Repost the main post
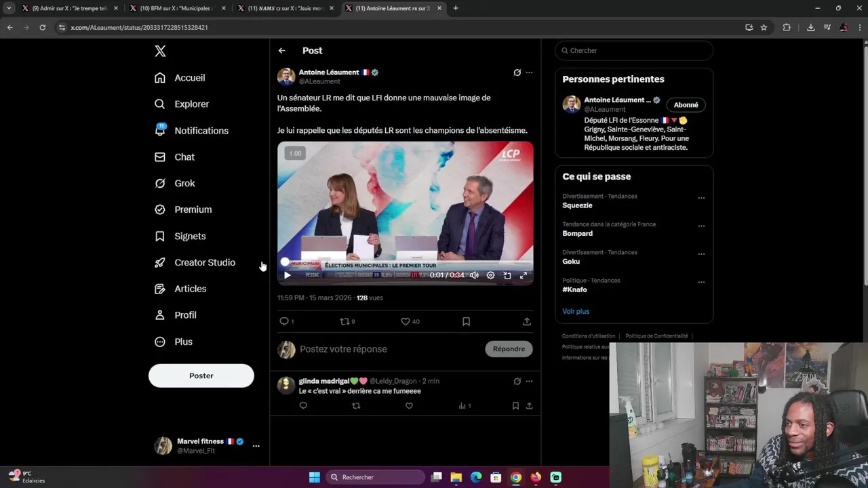 click(x=344, y=321)
